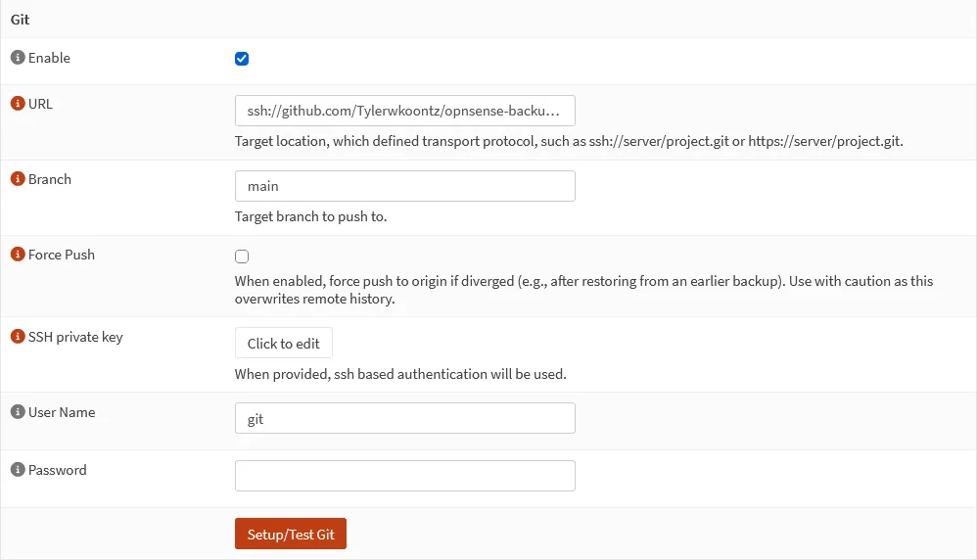Viewport: 977px width, 560px height.
Task: Click the info icon next to User Name
Action: (x=18, y=412)
